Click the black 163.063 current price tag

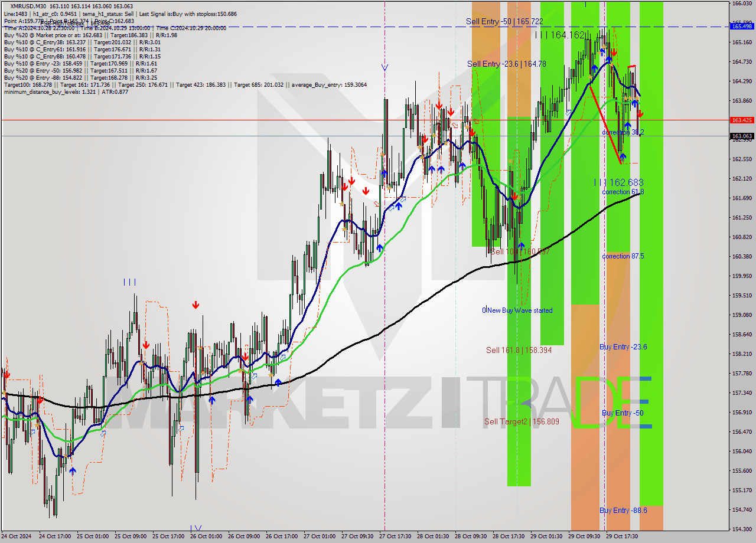click(742, 136)
